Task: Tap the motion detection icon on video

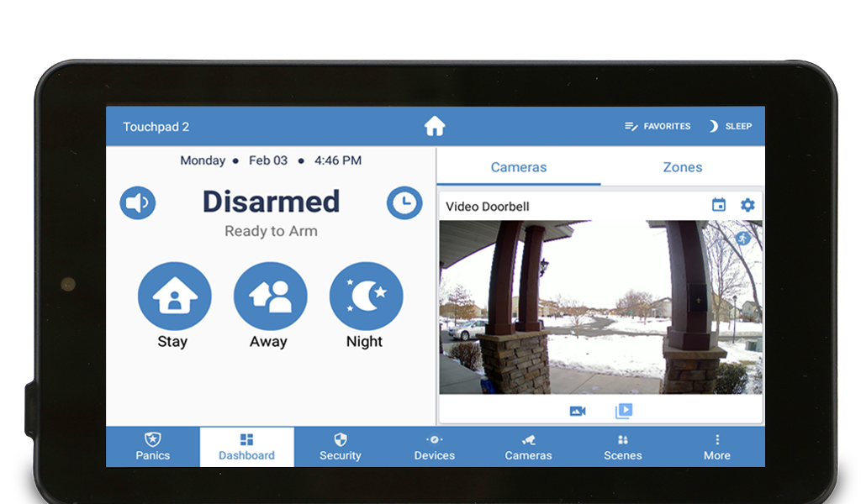Action: (x=743, y=238)
